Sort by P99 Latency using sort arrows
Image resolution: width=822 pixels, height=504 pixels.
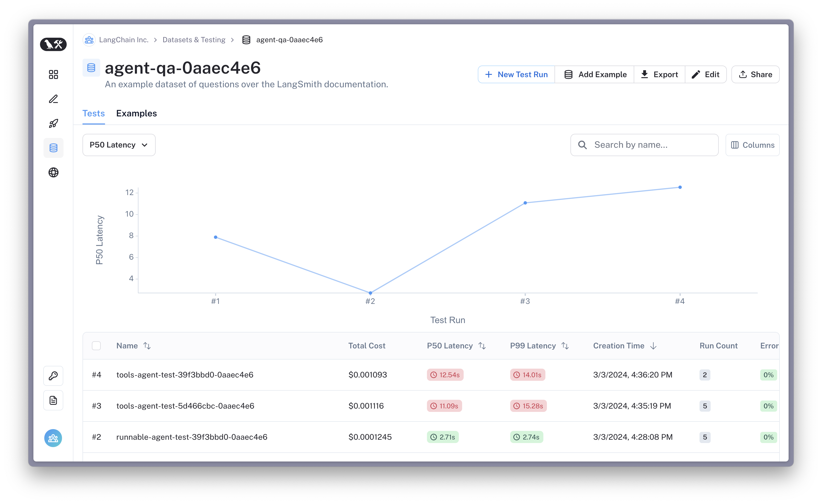pyautogui.click(x=565, y=346)
